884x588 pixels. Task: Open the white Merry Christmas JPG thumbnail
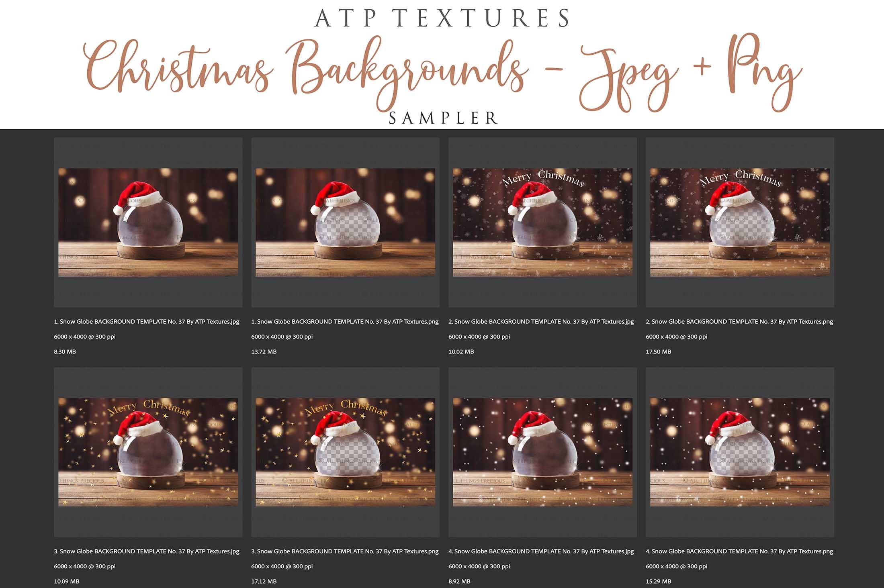[542, 222]
